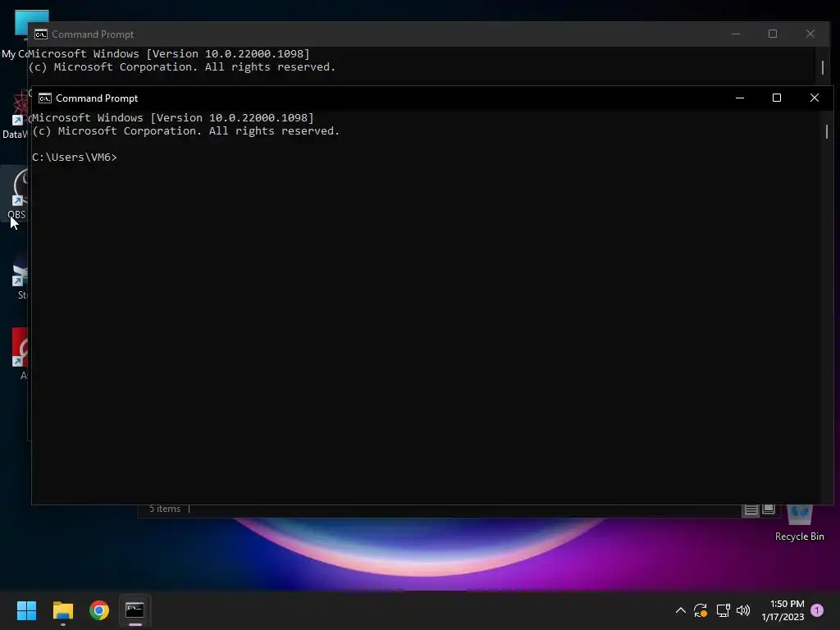Maximize the front Command Prompt window
Viewport: 840px width, 630px height.
(x=777, y=98)
